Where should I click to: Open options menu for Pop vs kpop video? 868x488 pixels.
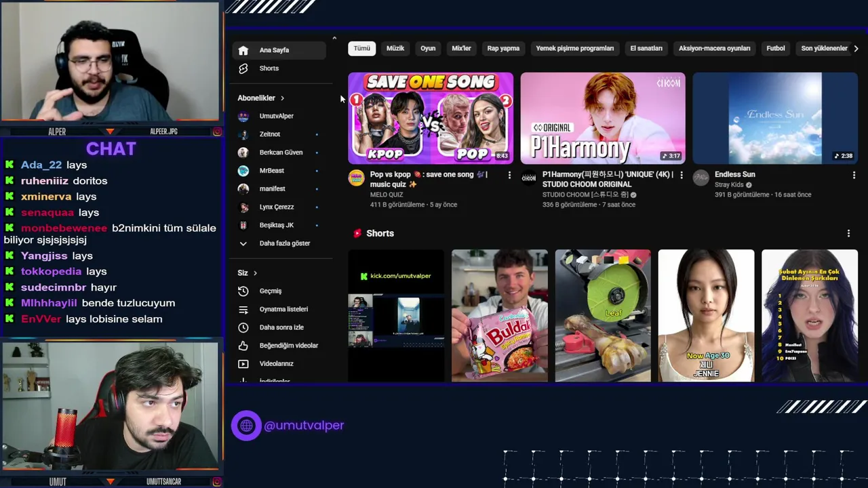point(509,175)
